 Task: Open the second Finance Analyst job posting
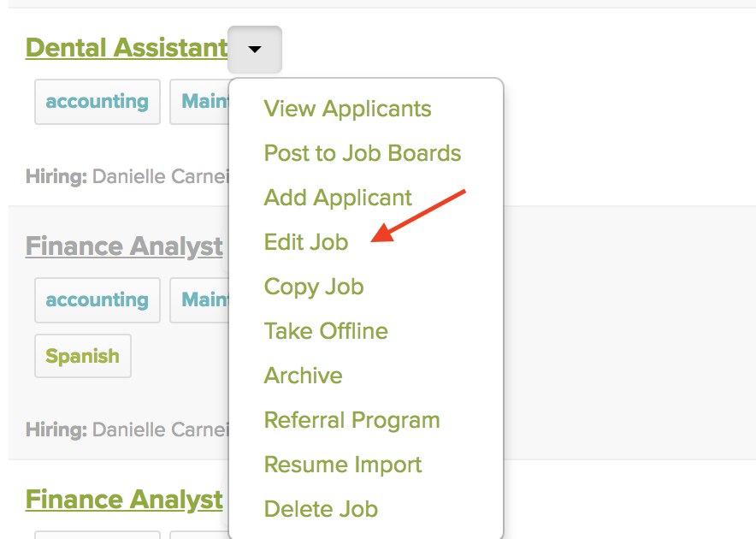[x=123, y=499]
